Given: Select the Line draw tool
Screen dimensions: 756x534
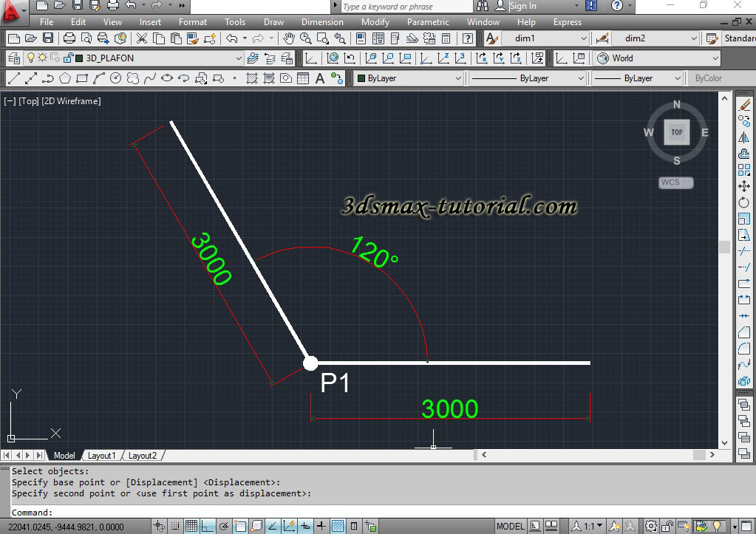Looking at the screenshot, I should (x=14, y=78).
